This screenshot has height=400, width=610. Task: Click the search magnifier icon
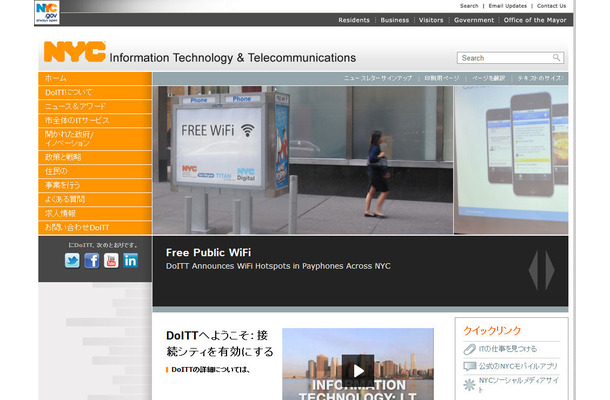(557, 58)
